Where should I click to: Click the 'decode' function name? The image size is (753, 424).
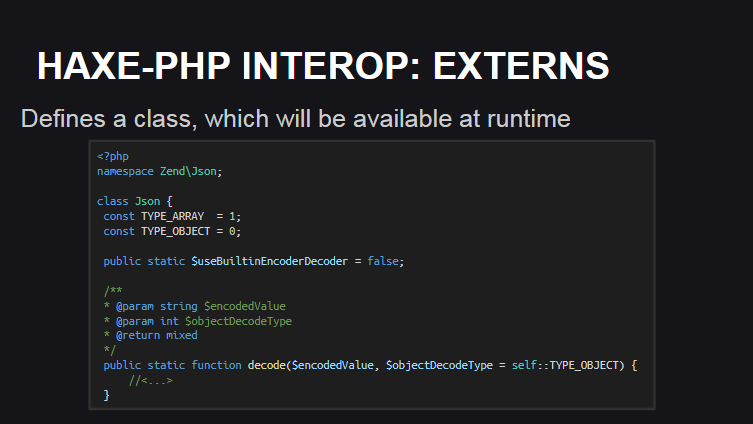click(267, 365)
